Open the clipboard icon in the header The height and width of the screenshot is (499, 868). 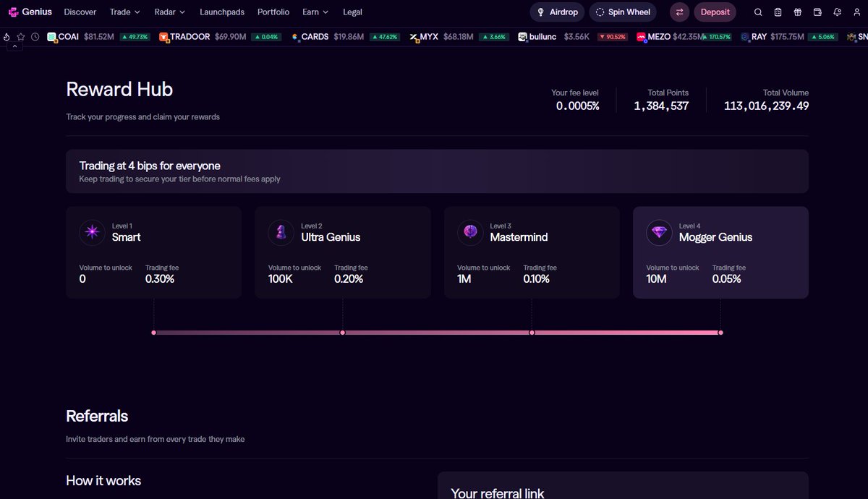click(778, 12)
